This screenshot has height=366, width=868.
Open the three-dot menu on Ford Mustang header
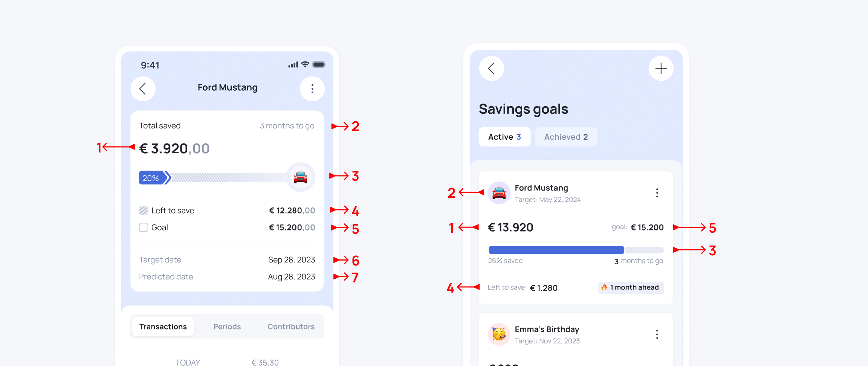point(312,89)
